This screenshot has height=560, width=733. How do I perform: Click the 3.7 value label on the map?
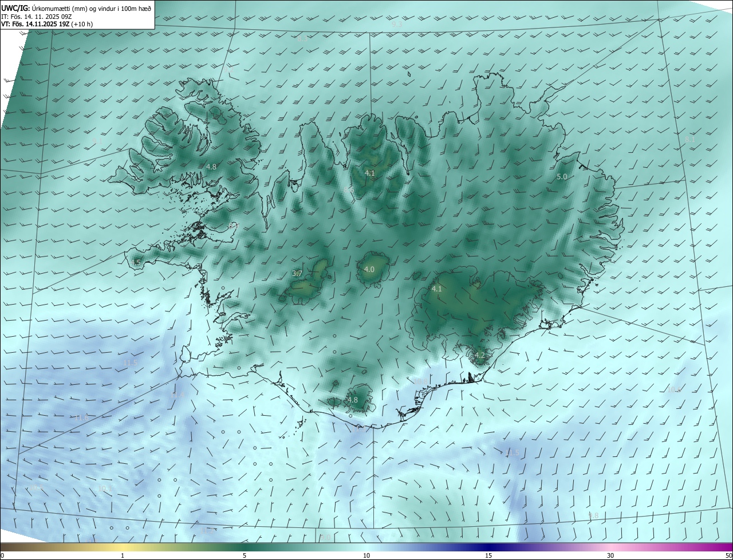click(x=297, y=274)
